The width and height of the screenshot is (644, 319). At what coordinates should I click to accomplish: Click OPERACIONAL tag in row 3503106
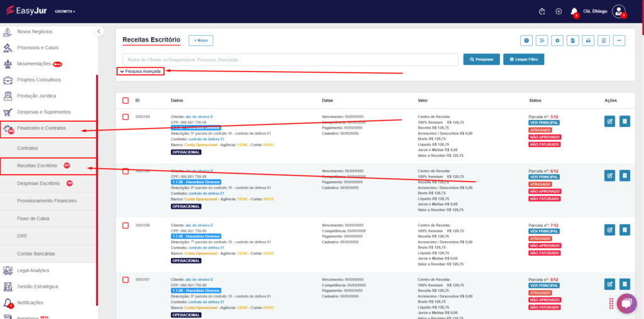186,261
